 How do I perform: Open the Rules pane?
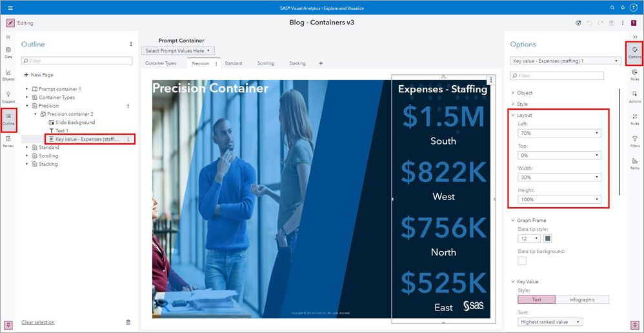[x=634, y=119]
